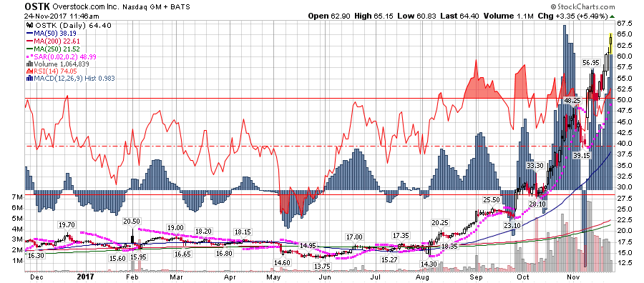The height and width of the screenshot is (283, 644).
Task: Click the 18.35 price label
Action: [450, 246]
